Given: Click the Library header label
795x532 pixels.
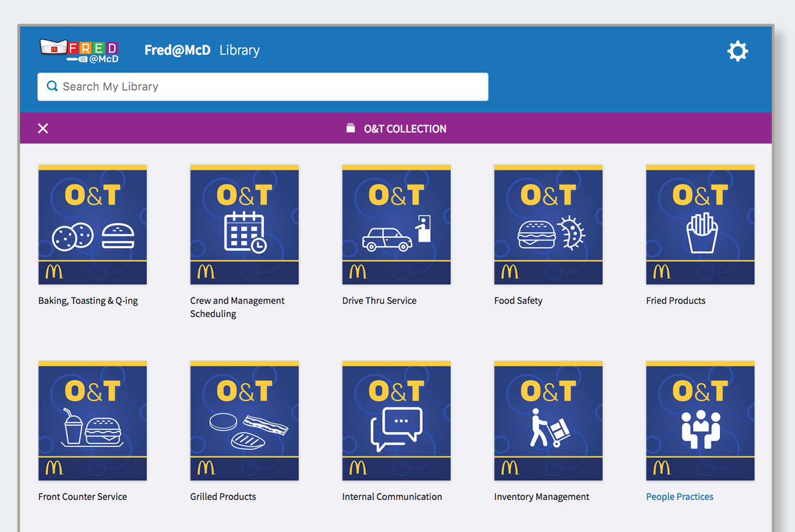Looking at the screenshot, I should tap(239, 50).
